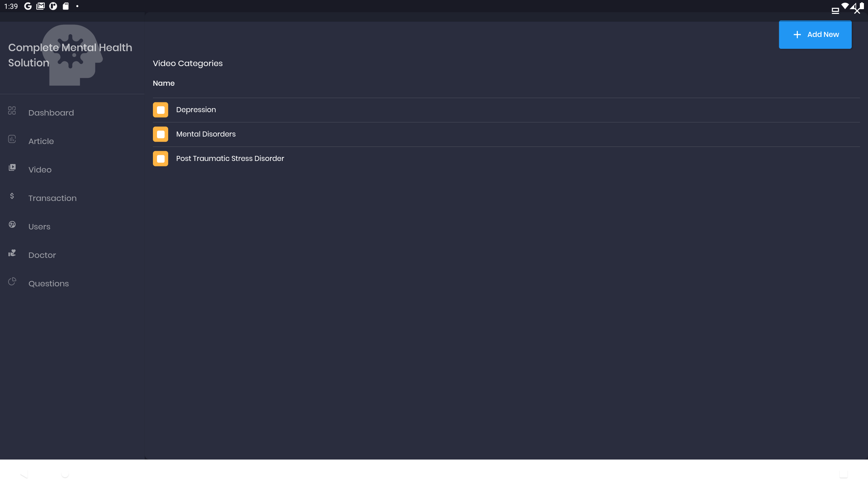
Task: Click the Gmail notification icon in status bar
Action: pos(40,6)
